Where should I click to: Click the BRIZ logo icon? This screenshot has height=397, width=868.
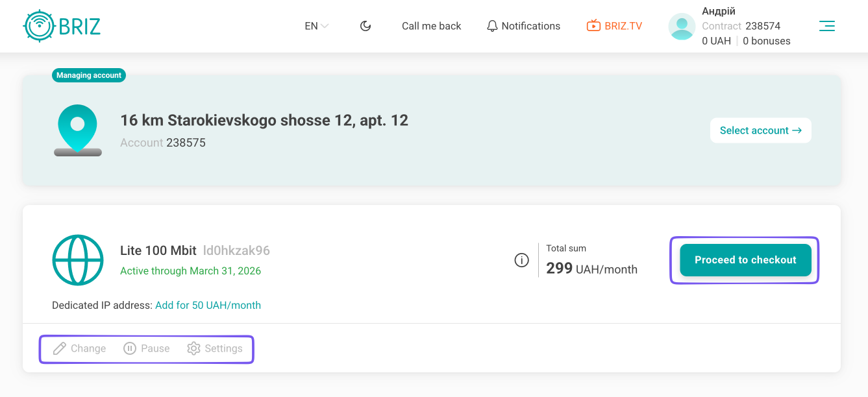pyautogui.click(x=38, y=26)
